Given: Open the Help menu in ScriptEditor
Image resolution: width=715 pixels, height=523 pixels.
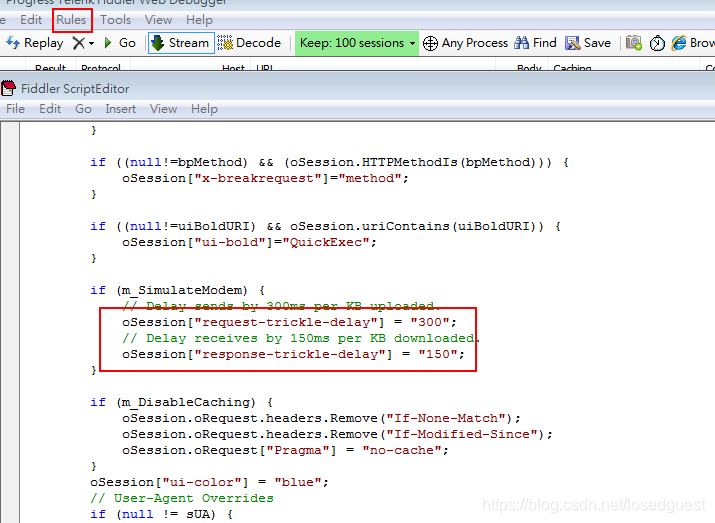Looking at the screenshot, I should [204, 109].
